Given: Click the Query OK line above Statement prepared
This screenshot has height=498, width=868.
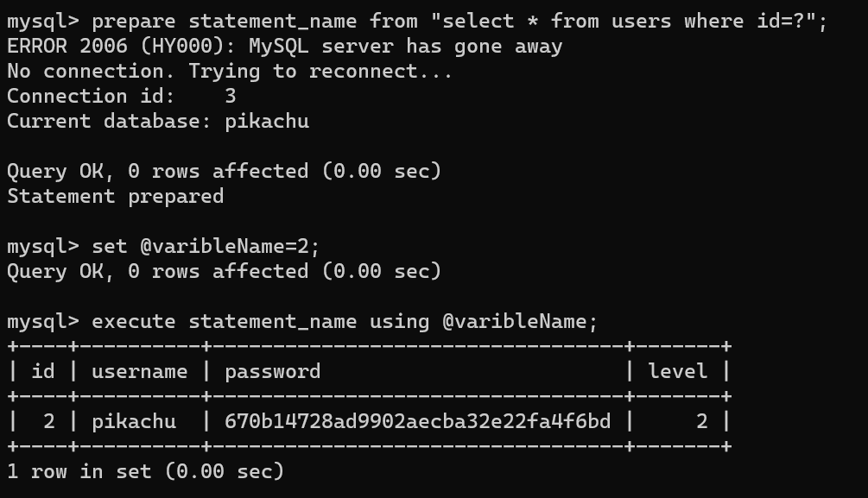Looking at the screenshot, I should tap(224, 171).
